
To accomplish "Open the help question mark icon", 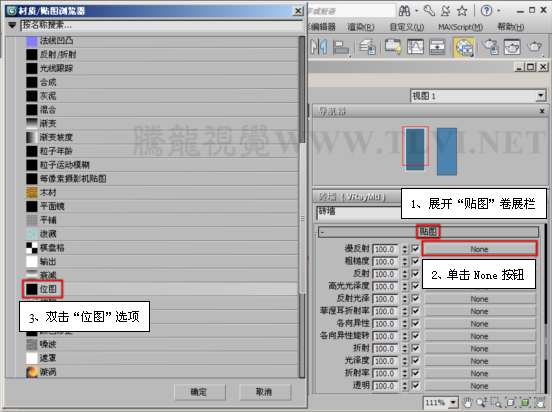I will 486,11.
